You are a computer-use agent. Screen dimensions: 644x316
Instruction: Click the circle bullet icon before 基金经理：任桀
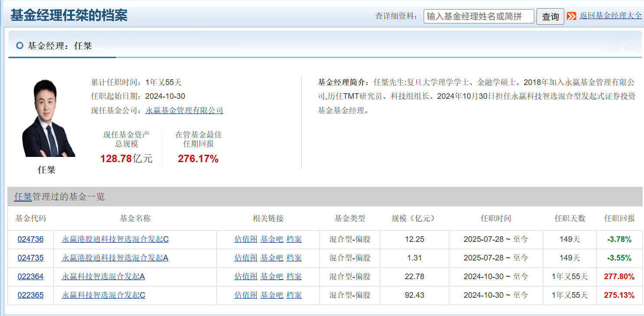tap(20, 46)
